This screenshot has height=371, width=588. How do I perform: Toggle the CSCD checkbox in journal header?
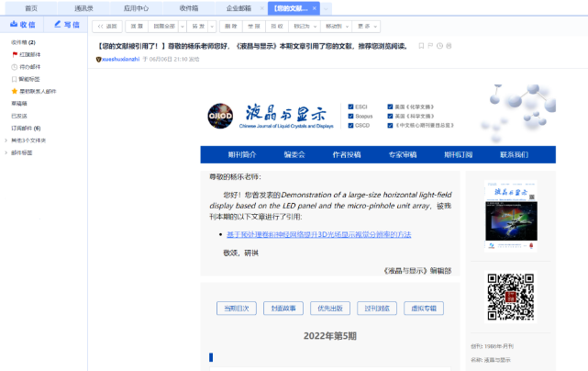(x=349, y=126)
